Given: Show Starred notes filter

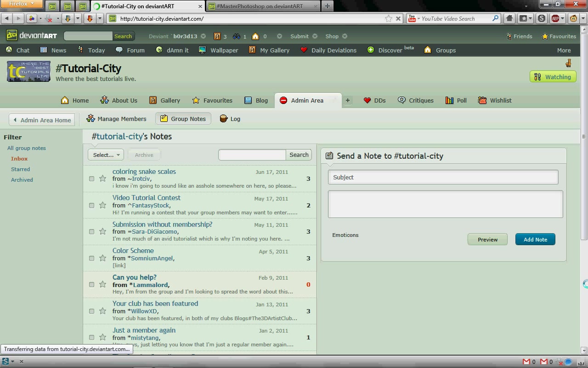Looking at the screenshot, I should 20,169.
